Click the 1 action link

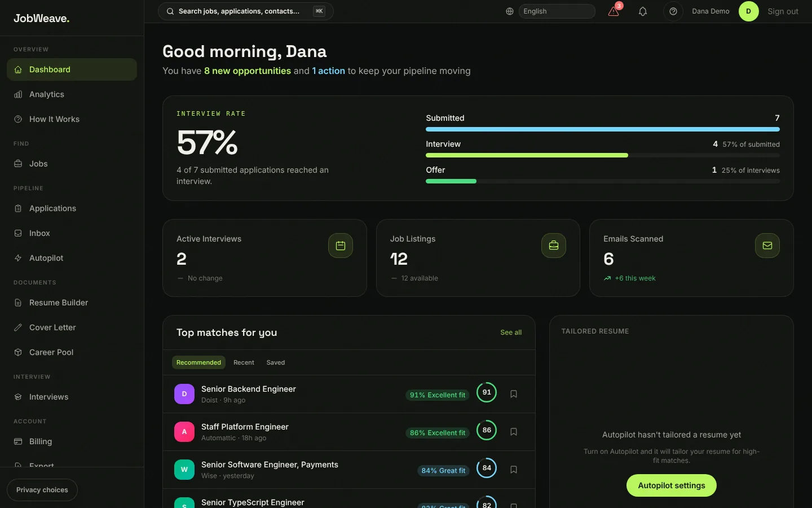pyautogui.click(x=329, y=71)
